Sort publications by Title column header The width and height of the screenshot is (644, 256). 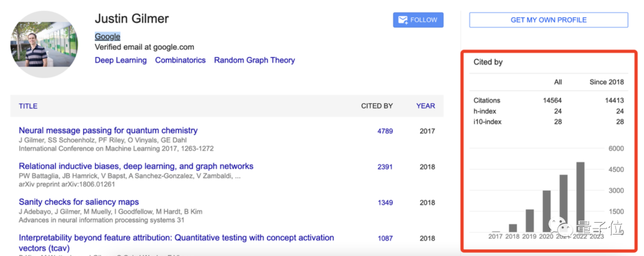point(28,106)
